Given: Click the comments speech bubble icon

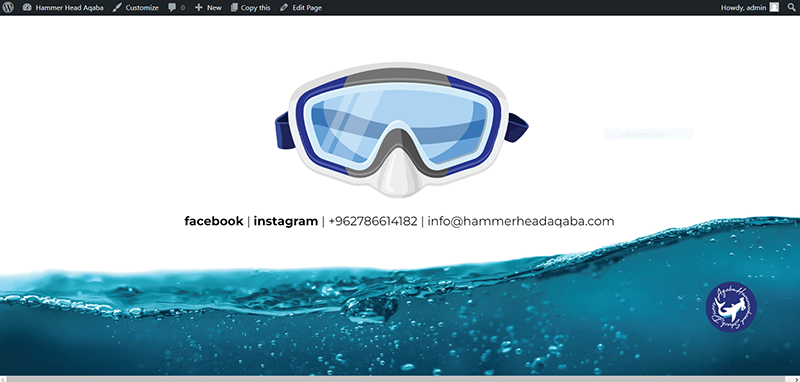Looking at the screenshot, I should point(172,8).
